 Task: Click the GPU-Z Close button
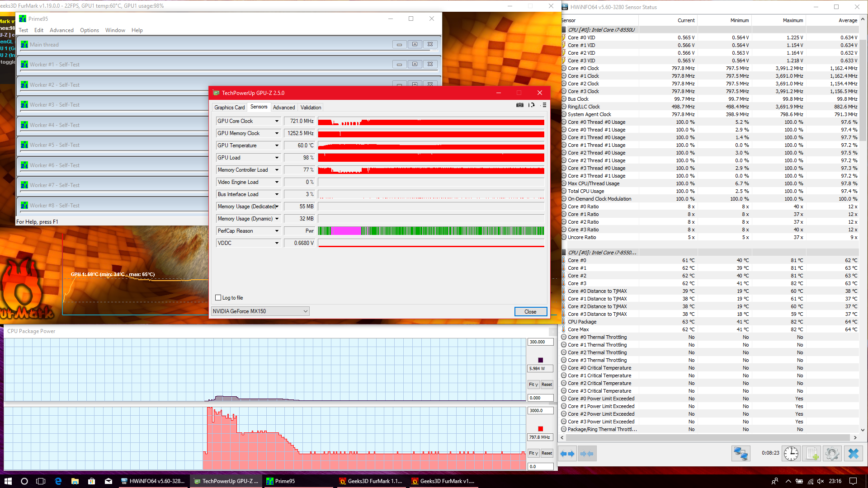tap(530, 312)
